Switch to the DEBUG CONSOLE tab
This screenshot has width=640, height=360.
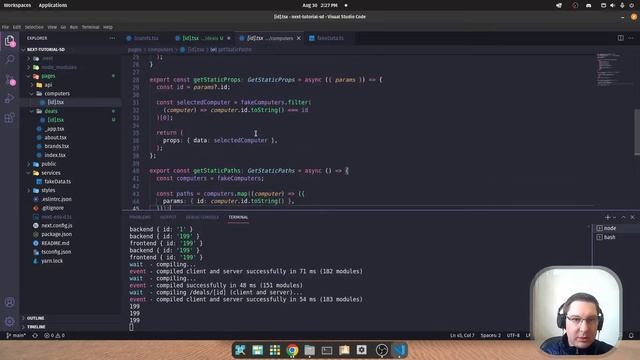(x=202, y=217)
